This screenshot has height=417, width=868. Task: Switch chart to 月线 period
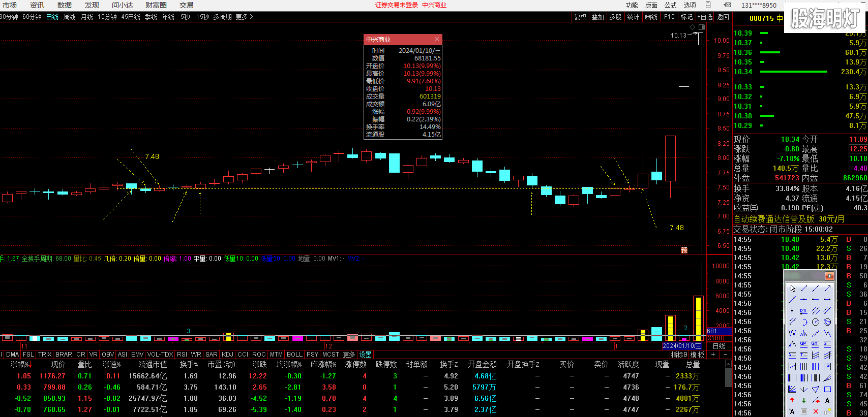coord(87,17)
